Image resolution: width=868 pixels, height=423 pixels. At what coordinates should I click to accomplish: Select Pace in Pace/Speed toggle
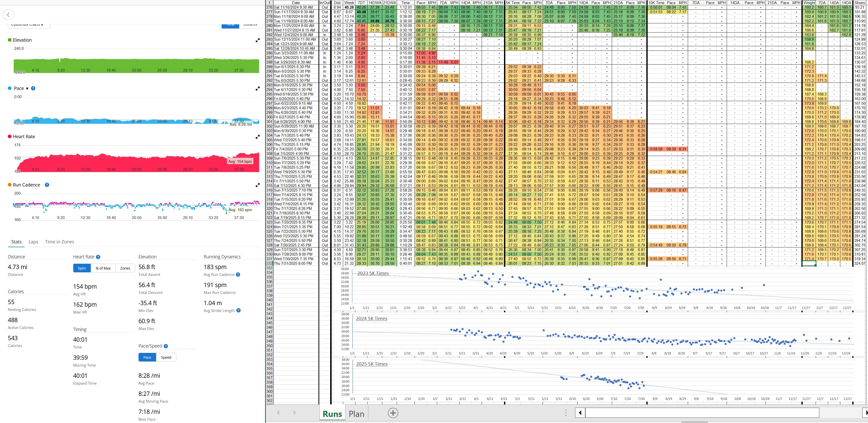147,357
